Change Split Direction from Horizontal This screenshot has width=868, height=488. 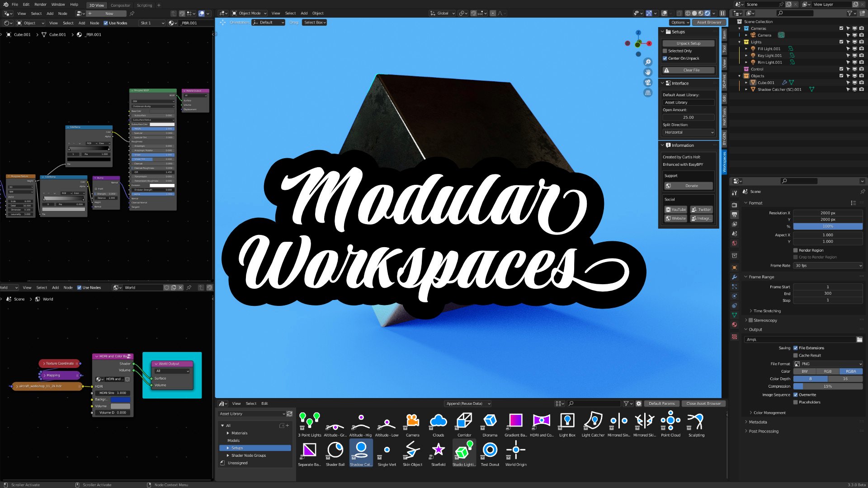click(x=689, y=132)
